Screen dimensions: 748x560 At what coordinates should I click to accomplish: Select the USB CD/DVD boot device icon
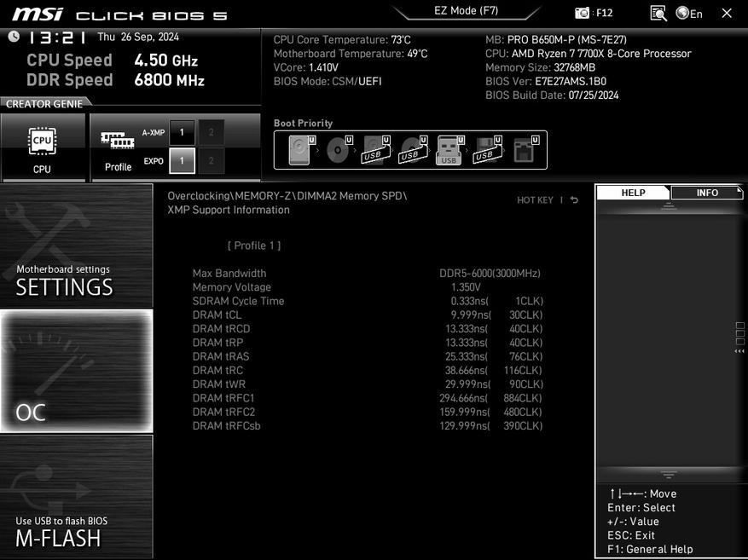point(413,150)
